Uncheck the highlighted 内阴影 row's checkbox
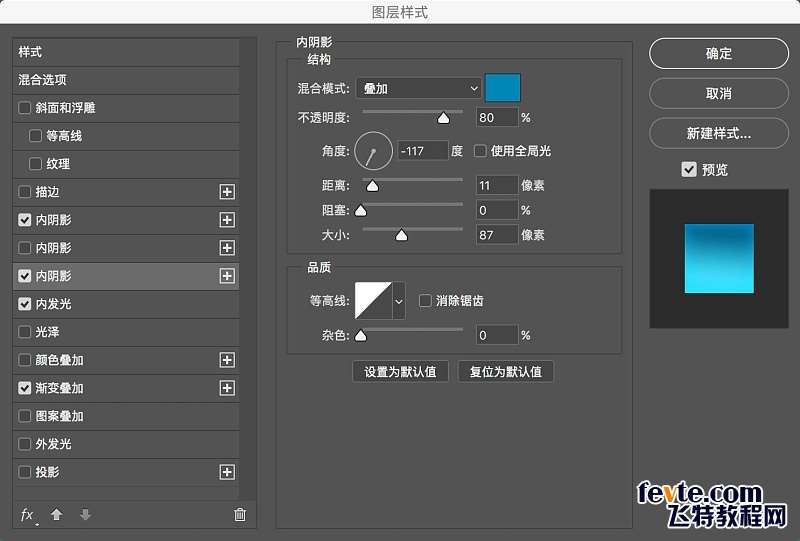This screenshot has height=541, width=800. [24, 276]
